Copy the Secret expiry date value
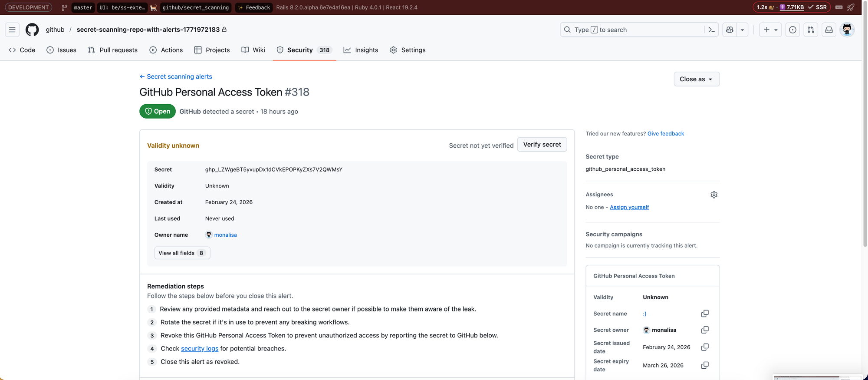 point(705,365)
